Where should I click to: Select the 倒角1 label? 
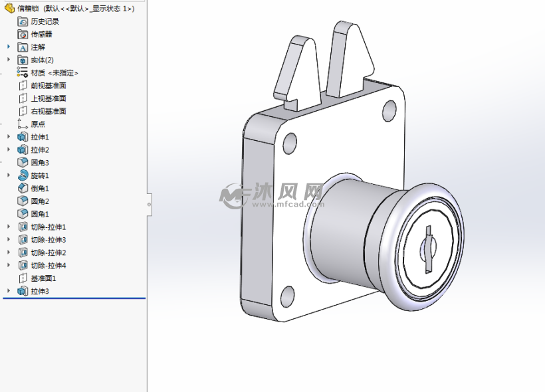[x=40, y=188]
